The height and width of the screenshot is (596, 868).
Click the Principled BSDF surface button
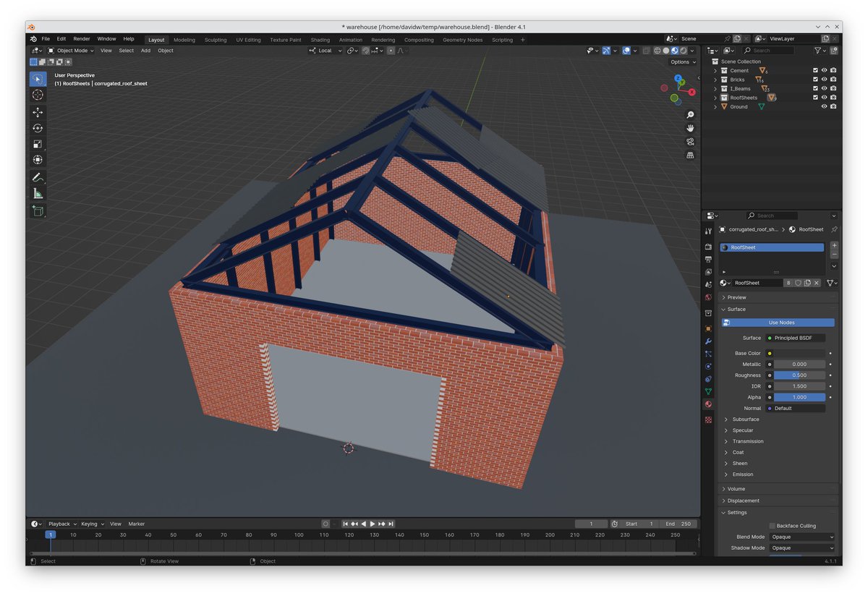(x=795, y=338)
